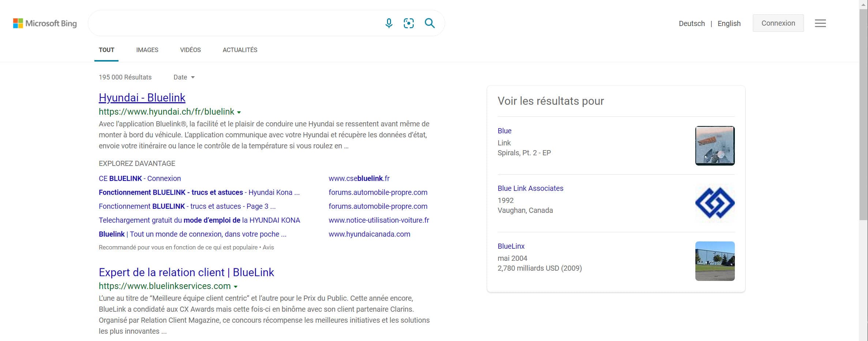Open visual search camera icon
Image resolution: width=868 pixels, height=341 pixels.
coord(409,23)
